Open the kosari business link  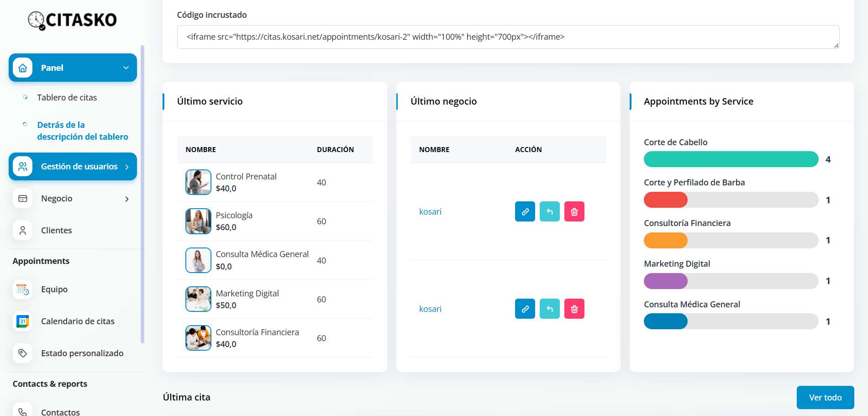(x=430, y=211)
